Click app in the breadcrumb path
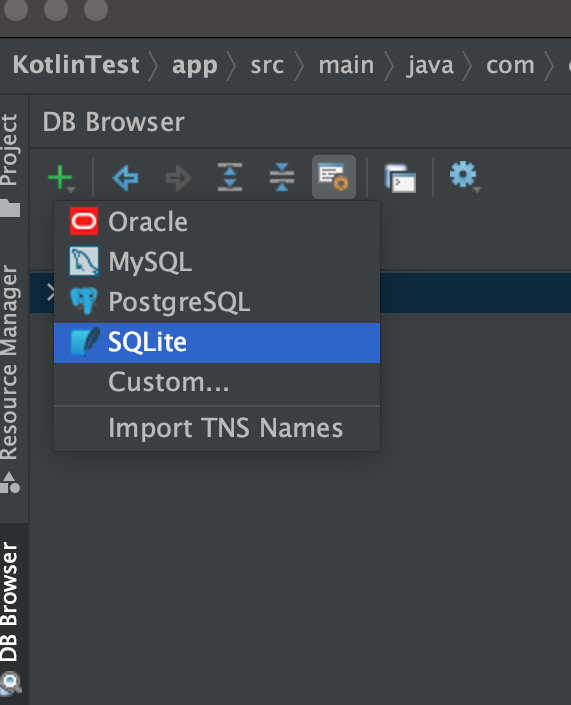The width and height of the screenshot is (571, 705). (194, 66)
